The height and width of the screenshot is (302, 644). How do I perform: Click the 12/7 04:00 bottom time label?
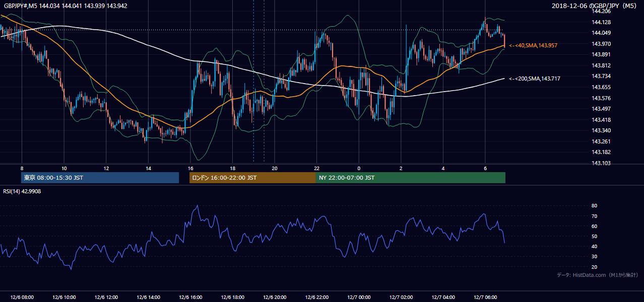point(443,297)
